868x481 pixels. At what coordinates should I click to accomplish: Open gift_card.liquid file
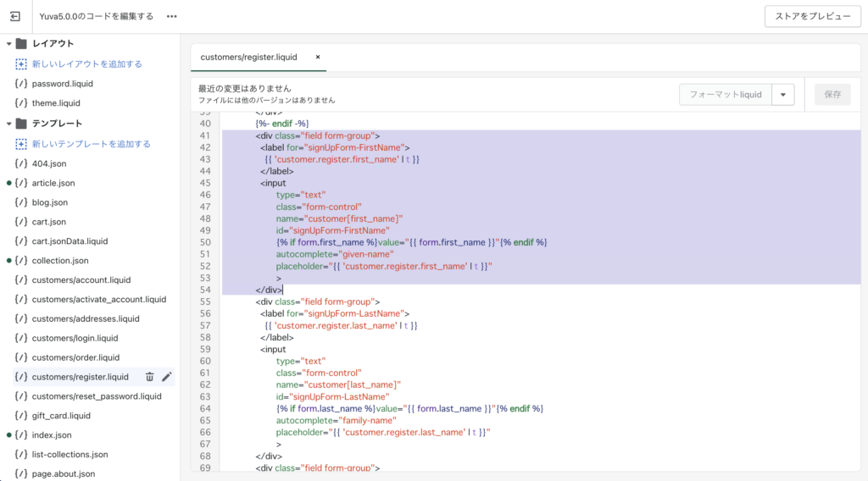coord(61,416)
